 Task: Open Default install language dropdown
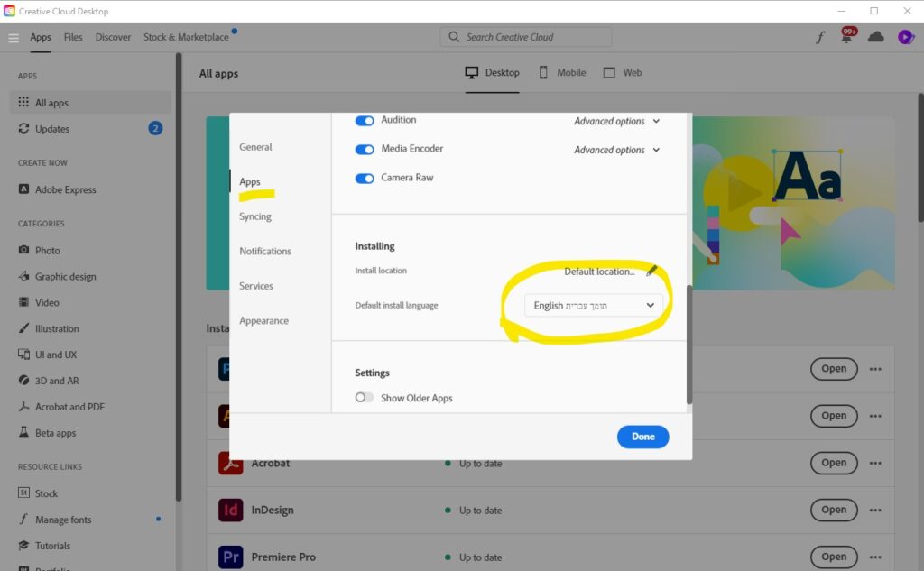pos(594,306)
